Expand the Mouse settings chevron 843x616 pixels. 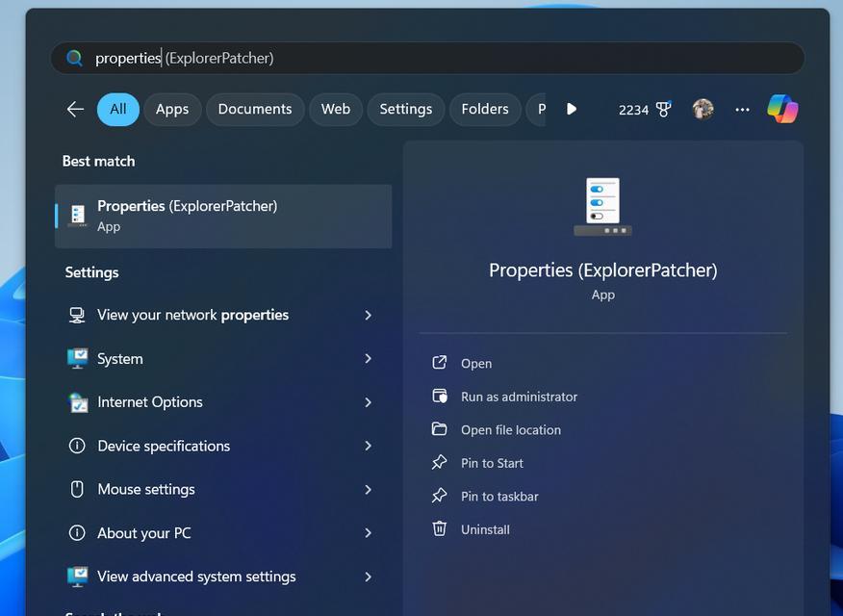click(369, 490)
